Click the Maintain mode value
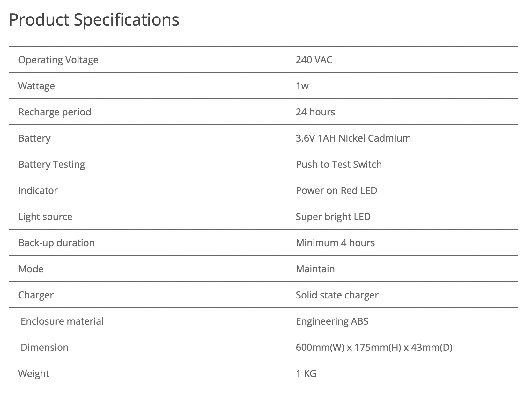The width and height of the screenshot is (532, 405). 315,269
